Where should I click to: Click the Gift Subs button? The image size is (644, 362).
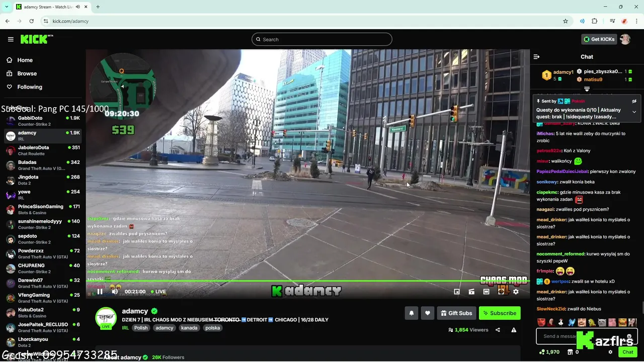pos(456,313)
